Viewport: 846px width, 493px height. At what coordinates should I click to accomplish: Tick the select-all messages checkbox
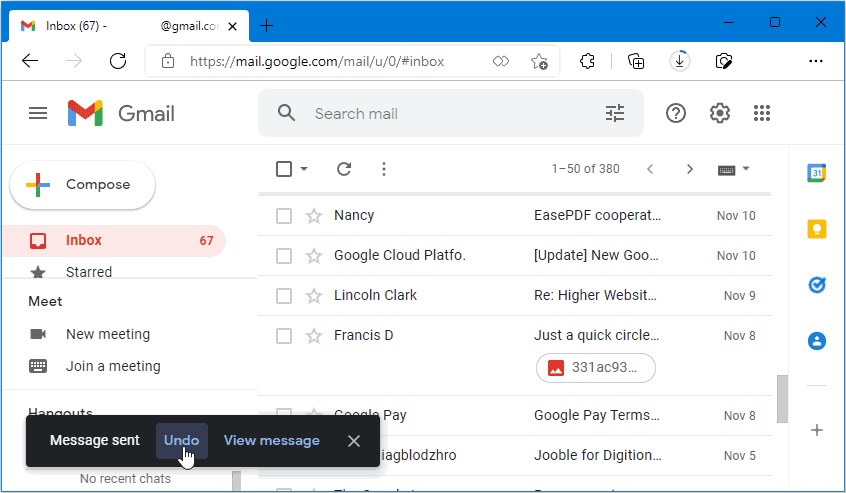(x=284, y=169)
